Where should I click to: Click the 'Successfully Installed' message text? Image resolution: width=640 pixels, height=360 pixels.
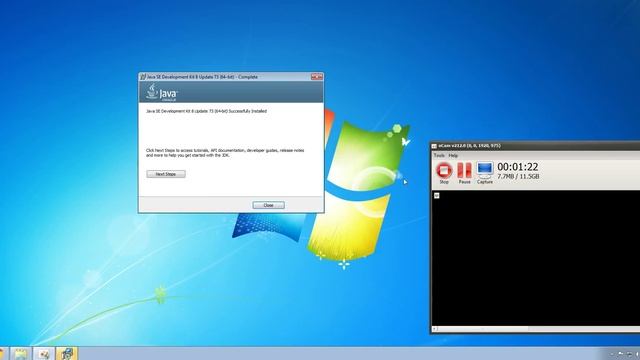coord(206,111)
